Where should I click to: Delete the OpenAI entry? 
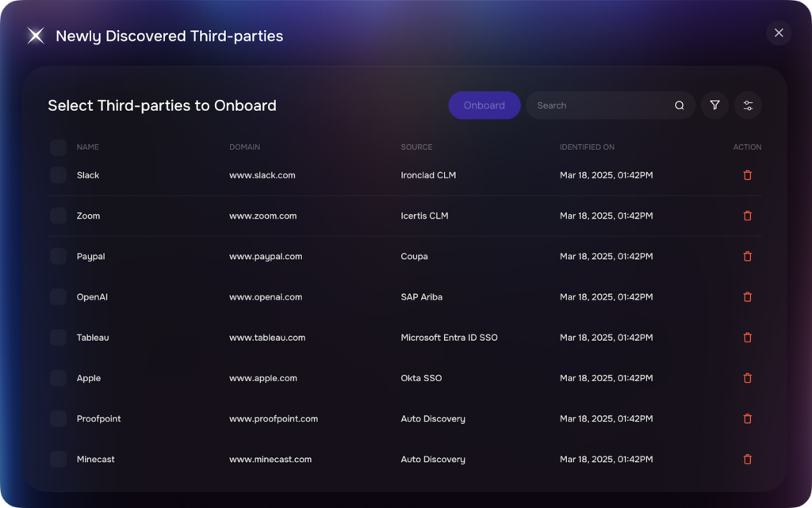[x=747, y=297]
